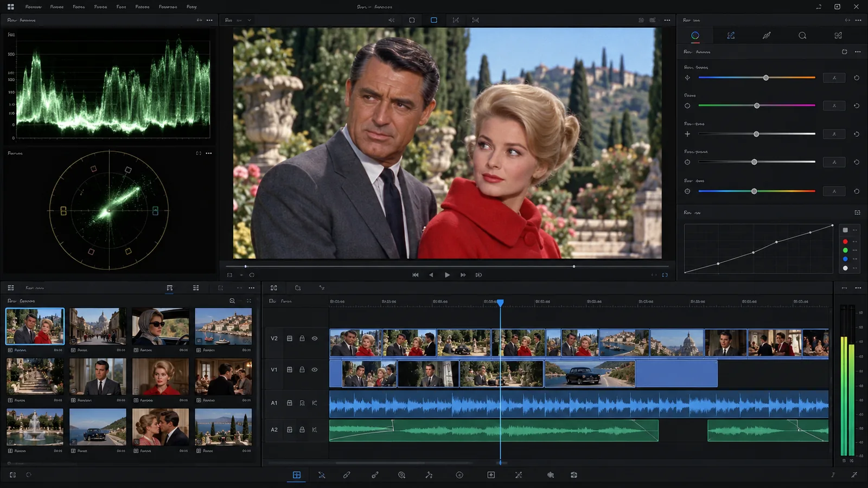
Task: Toggle the mute speaker icon on track A2
Action: (x=315, y=429)
